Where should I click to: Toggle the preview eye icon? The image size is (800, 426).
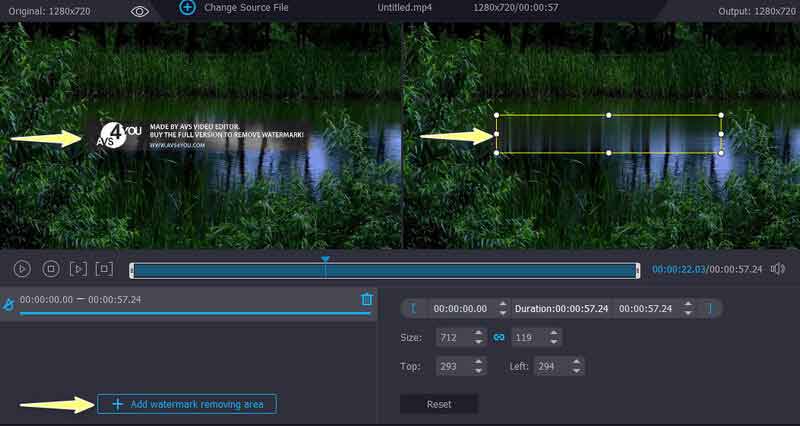coord(140,11)
